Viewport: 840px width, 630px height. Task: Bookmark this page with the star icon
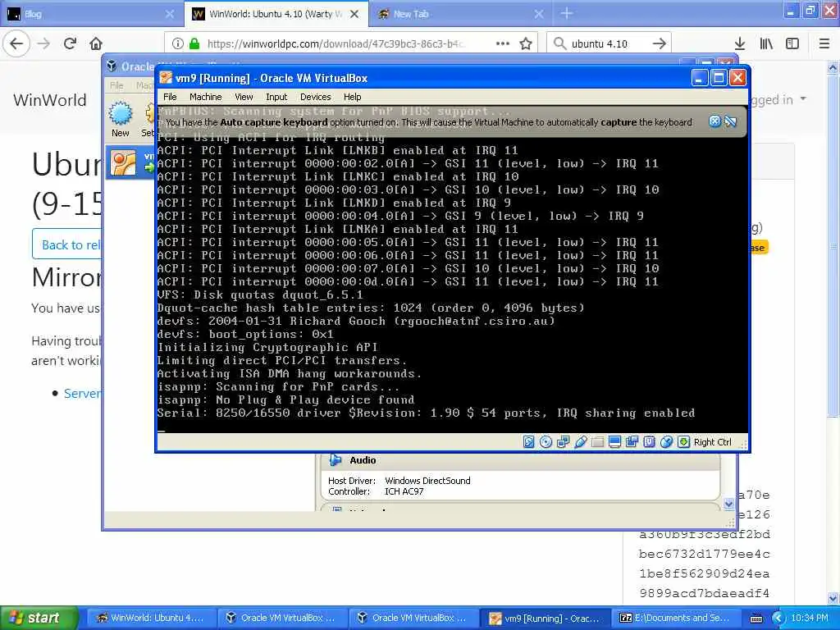(x=526, y=43)
